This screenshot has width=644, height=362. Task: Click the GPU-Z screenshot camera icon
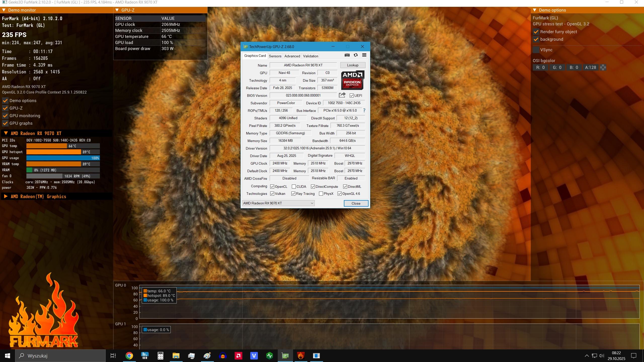(347, 55)
